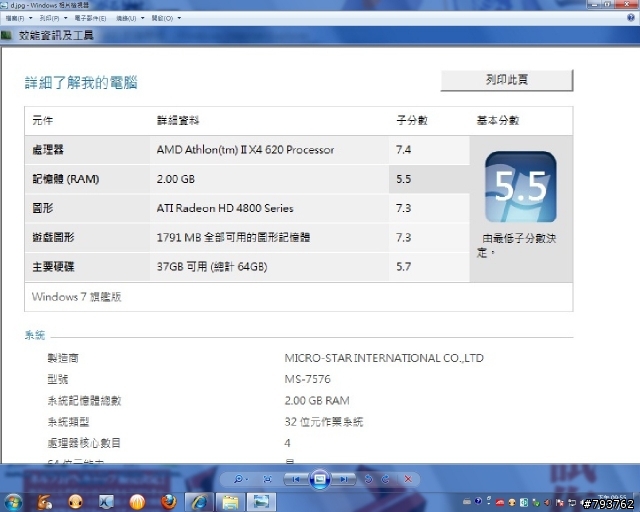Viewport: 640px width, 512px height.
Task: Select the Photo Viewer taskbar button
Action: click(x=261, y=502)
